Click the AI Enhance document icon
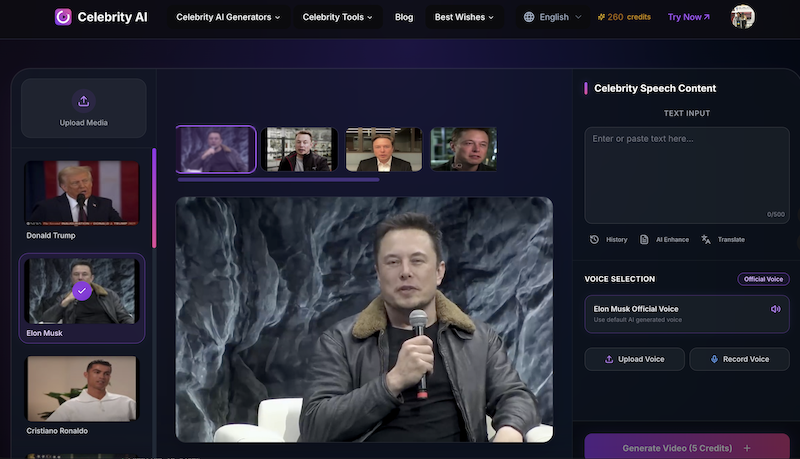 [644, 239]
